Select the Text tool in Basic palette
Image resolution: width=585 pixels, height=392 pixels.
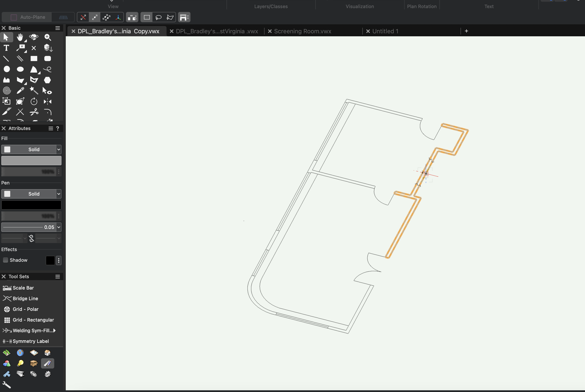point(6,48)
